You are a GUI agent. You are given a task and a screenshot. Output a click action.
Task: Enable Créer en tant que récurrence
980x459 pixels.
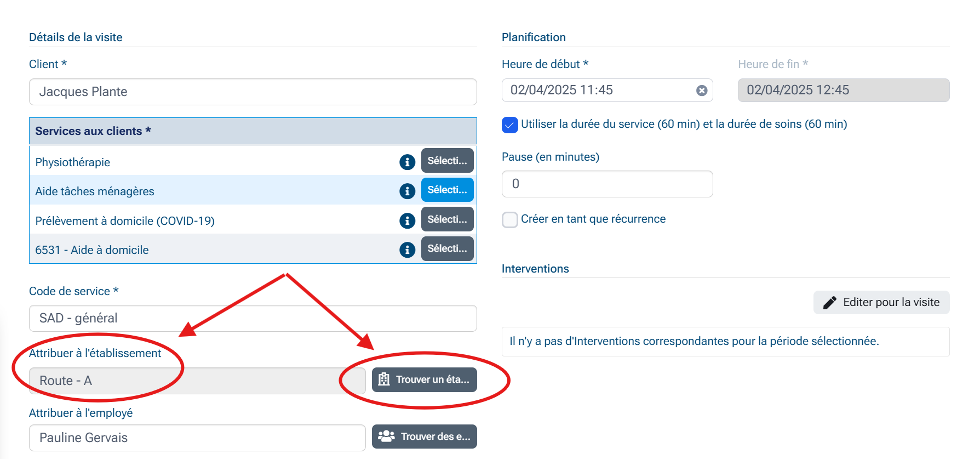tap(509, 220)
